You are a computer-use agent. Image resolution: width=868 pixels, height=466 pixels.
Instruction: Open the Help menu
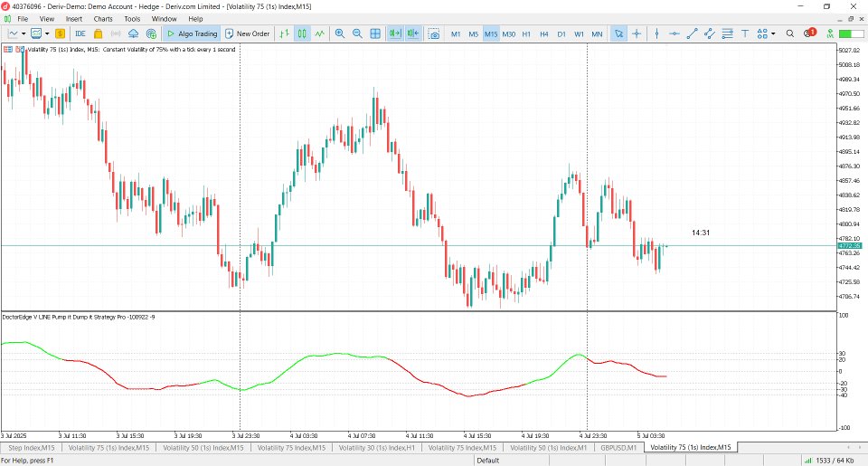pos(195,19)
